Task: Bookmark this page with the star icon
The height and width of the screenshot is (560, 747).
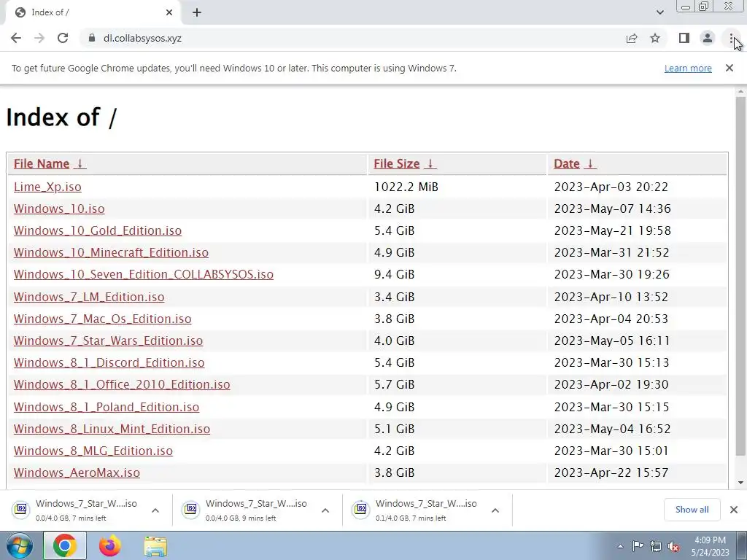Action: click(655, 38)
